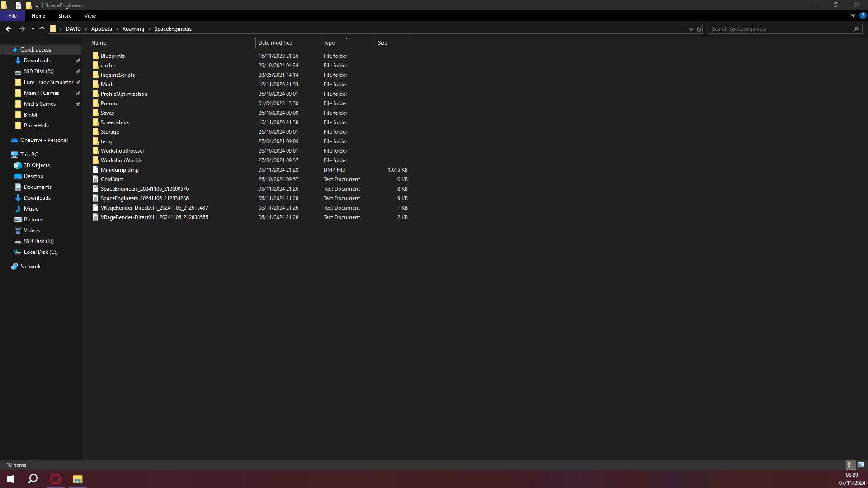Switch to details view button in status bar

point(850,465)
